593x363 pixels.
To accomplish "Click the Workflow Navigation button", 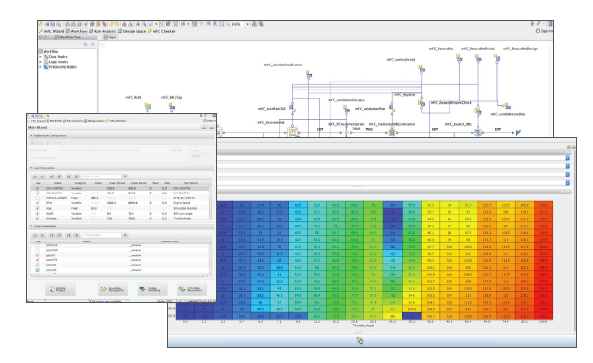I will (113, 289).
